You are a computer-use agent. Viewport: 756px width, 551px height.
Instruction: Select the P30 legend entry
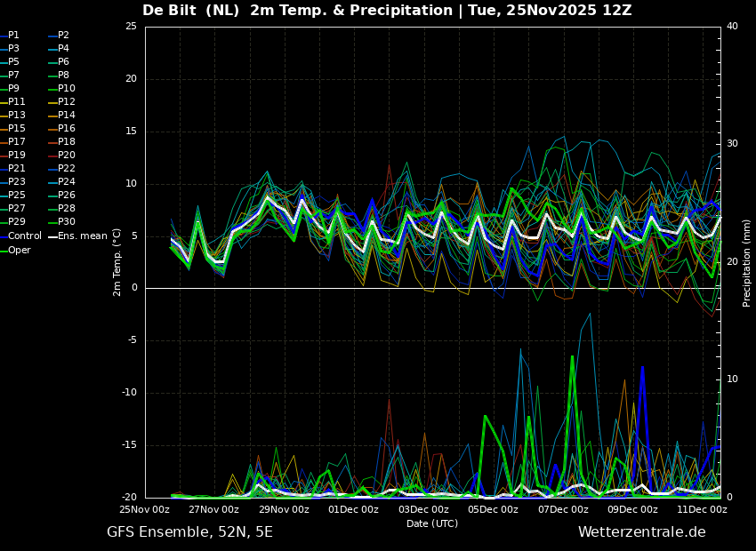click(62, 222)
